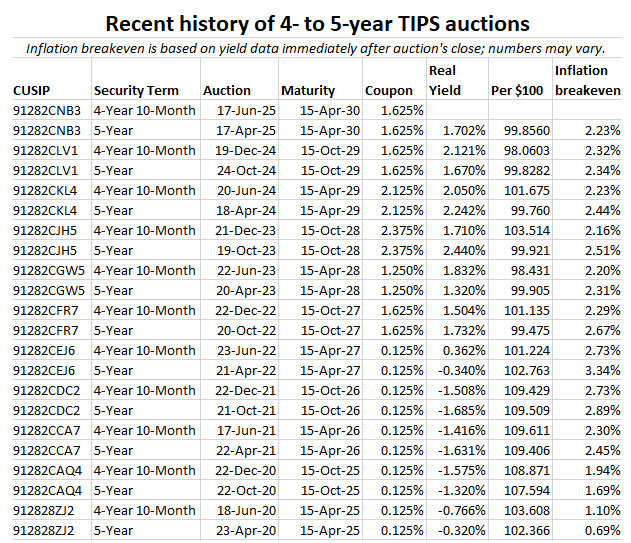Click the 0.69% inflation breakeven value
The height and width of the screenshot is (543, 631).
click(601, 530)
